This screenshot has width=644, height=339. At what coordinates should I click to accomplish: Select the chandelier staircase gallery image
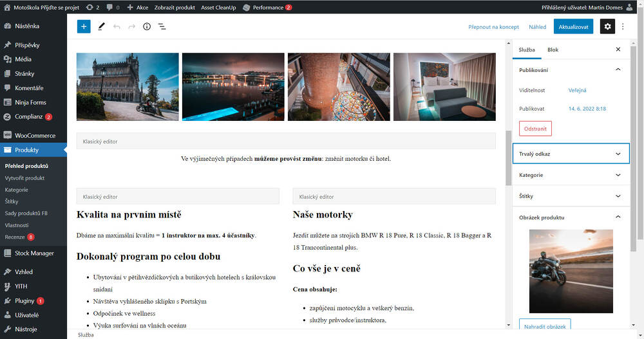tap(339, 87)
